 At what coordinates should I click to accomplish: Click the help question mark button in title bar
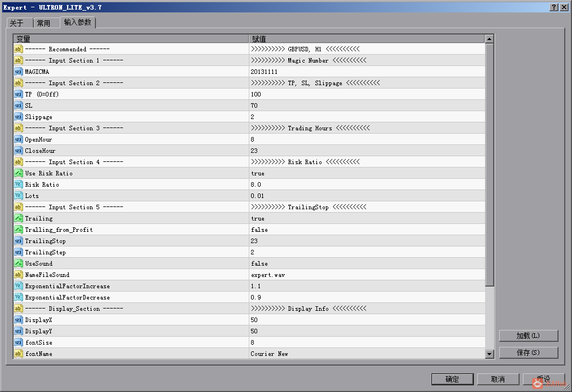pos(554,7)
